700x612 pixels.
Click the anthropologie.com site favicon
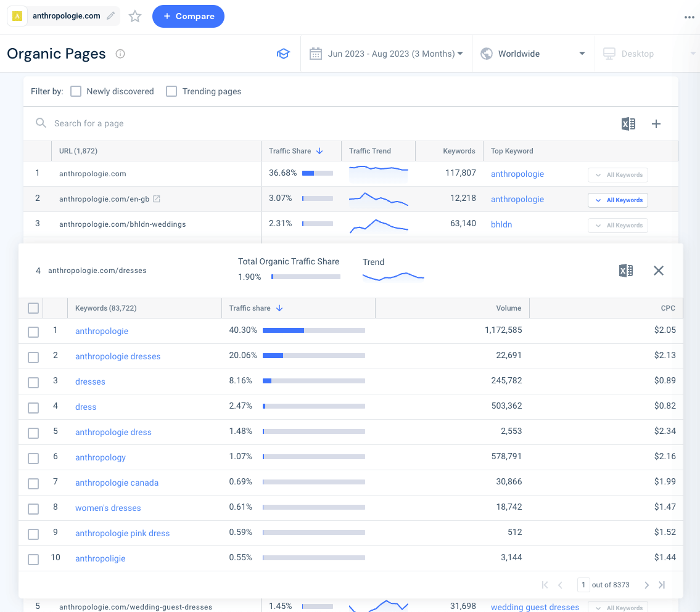[x=17, y=16]
